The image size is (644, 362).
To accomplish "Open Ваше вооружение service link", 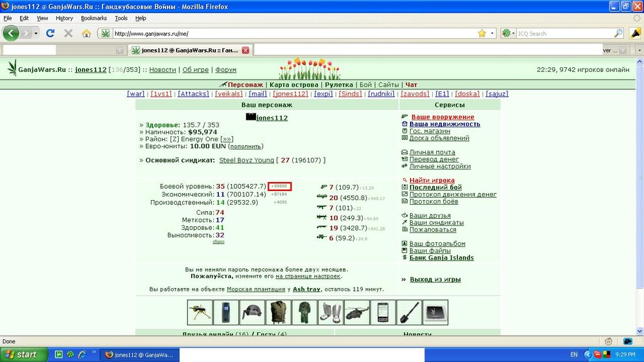I will click(x=442, y=117).
